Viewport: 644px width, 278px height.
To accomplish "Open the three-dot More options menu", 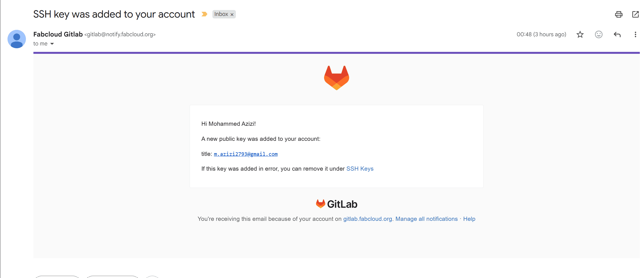I will tap(635, 34).
